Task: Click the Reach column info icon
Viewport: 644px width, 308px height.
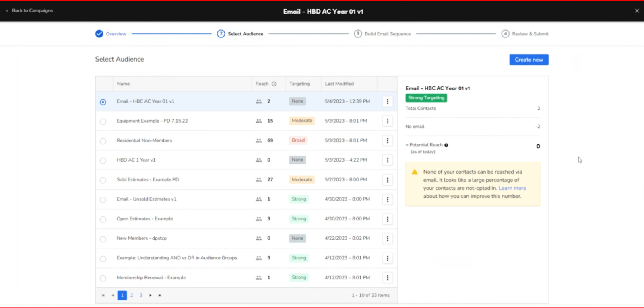Action: click(274, 84)
